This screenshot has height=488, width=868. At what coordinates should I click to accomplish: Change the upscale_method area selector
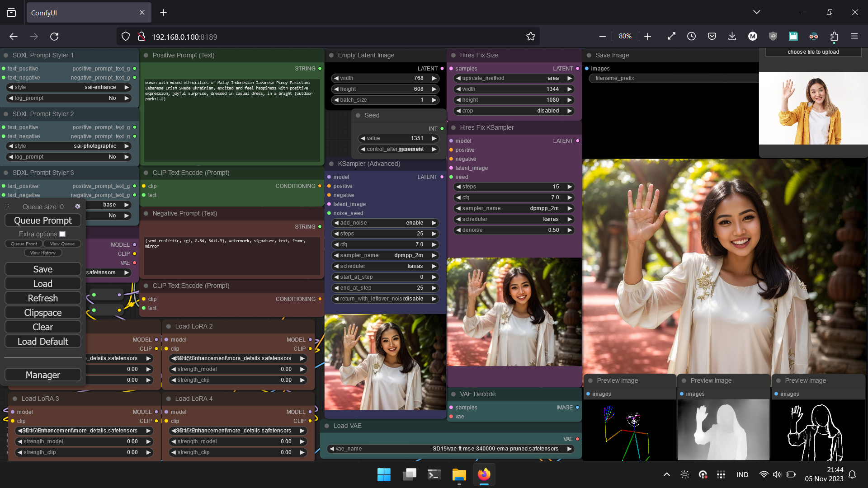pyautogui.click(x=514, y=78)
